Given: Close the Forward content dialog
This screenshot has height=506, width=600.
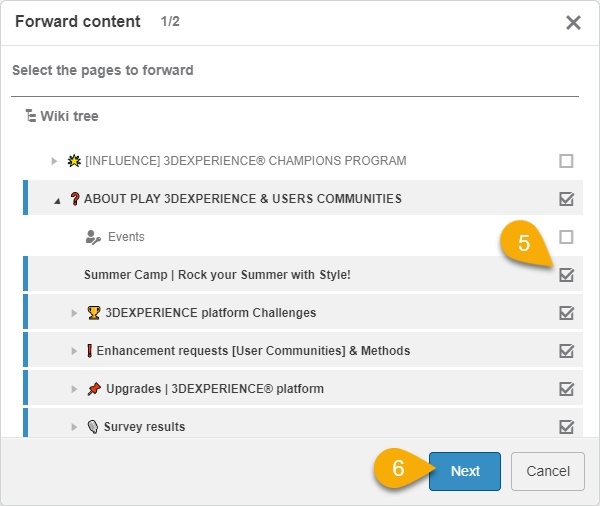Looking at the screenshot, I should point(573,23).
